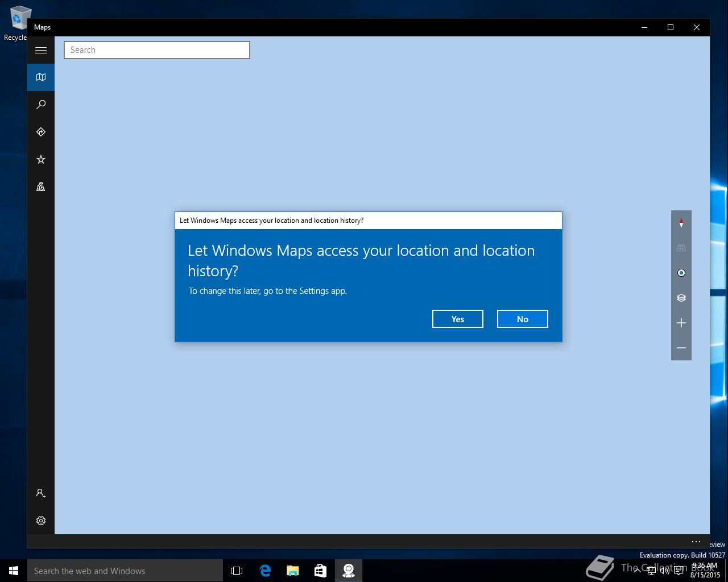Screen dimensions: 728x582
Task: Click Yes to allow location access
Action: (x=458, y=319)
